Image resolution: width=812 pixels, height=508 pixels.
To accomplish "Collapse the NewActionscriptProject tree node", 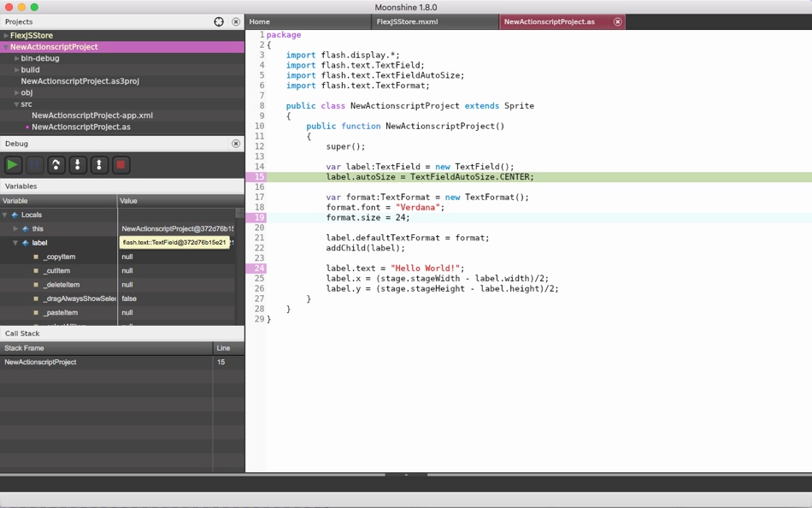I will pyautogui.click(x=6, y=47).
